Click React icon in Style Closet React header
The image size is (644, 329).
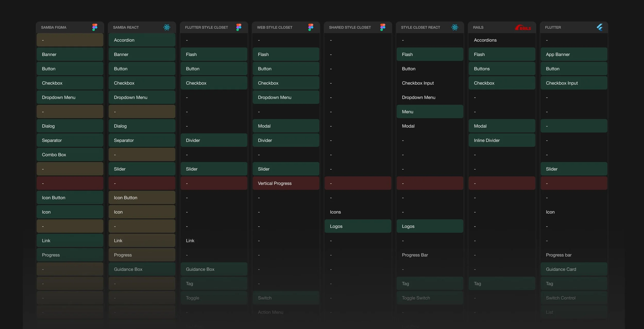click(455, 27)
